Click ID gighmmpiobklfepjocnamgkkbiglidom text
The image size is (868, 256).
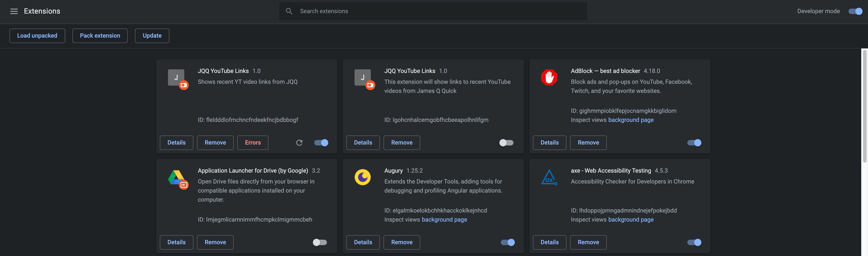623,111
